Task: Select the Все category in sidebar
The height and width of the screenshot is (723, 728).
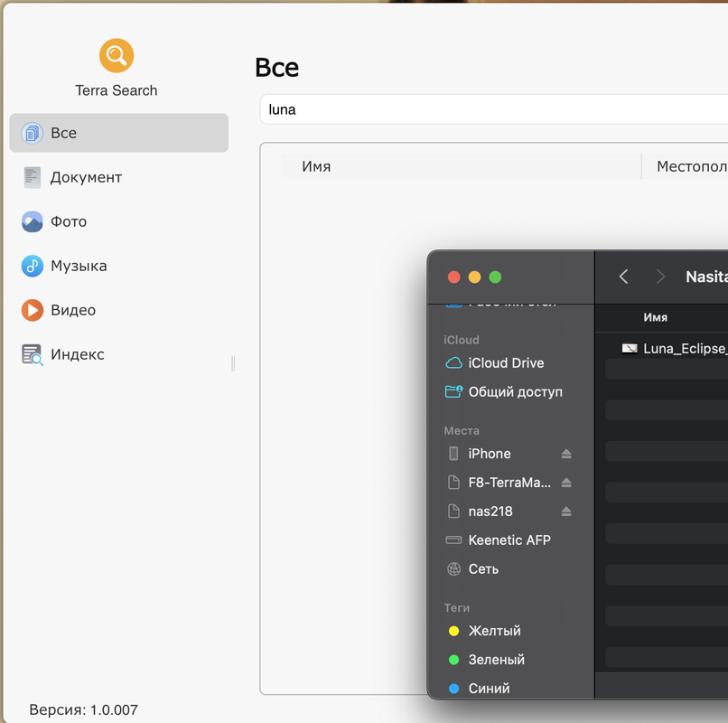Action: [x=119, y=133]
